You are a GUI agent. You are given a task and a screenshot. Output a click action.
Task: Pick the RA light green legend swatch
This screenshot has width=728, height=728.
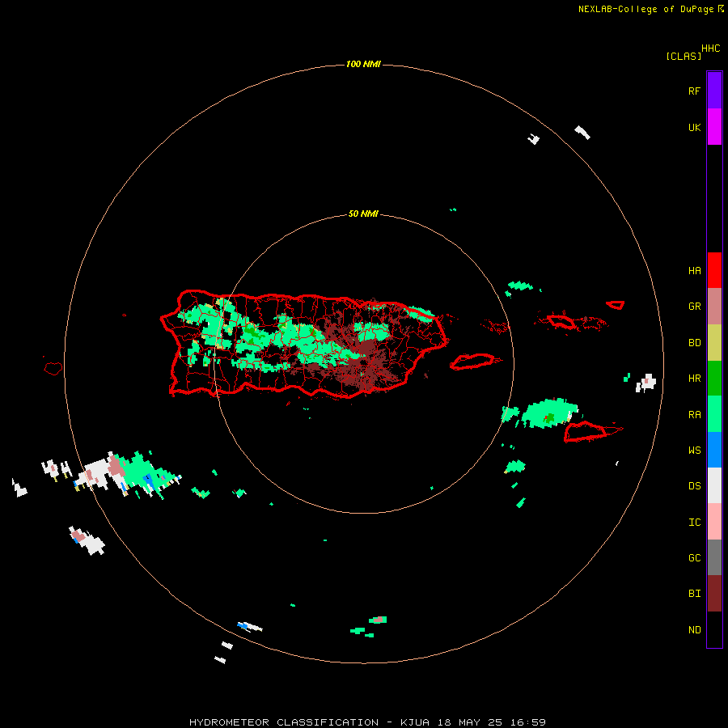tap(714, 414)
